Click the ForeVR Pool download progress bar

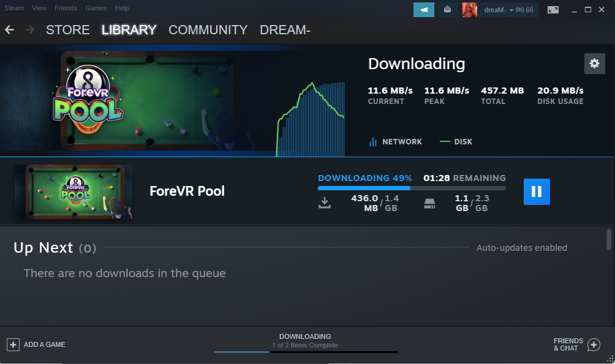pyautogui.click(x=412, y=187)
